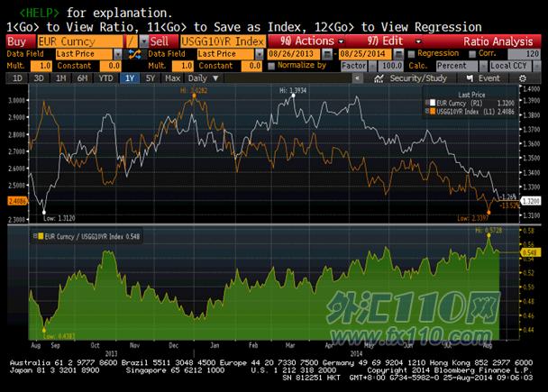The height and width of the screenshot is (392, 548).
Task: Click the Hi 0.5728 ratio marker
Action: click(x=489, y=235)
